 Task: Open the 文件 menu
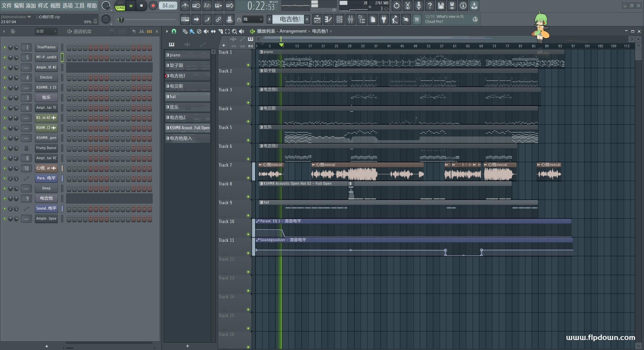6,6
